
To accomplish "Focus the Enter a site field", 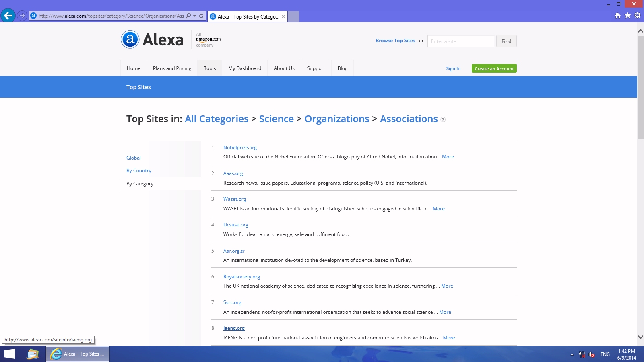I will point(461,41).
